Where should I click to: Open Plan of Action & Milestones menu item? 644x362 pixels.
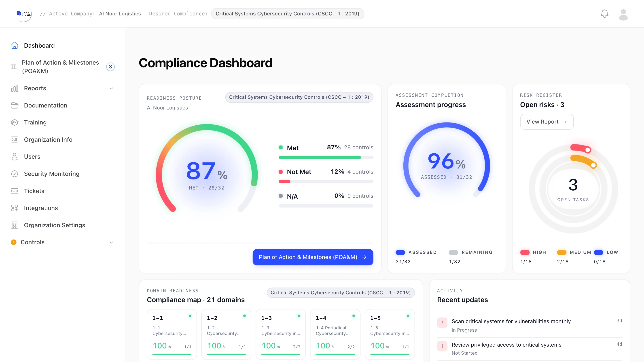point(62,67)
